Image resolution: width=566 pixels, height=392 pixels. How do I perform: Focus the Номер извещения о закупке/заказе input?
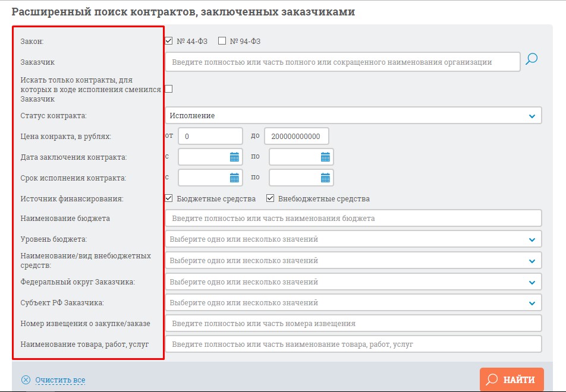[353, 324]
